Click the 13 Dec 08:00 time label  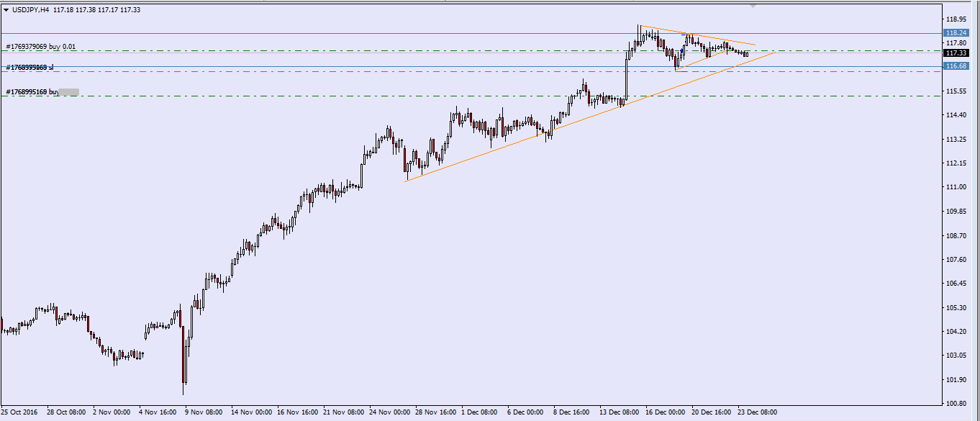coord(620,413)
